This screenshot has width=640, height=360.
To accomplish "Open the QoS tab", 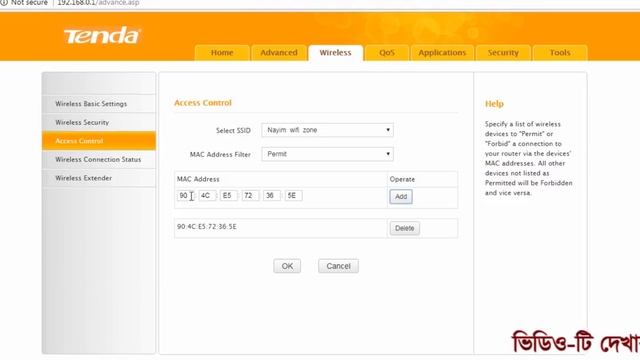I will (x=387, y=53).
